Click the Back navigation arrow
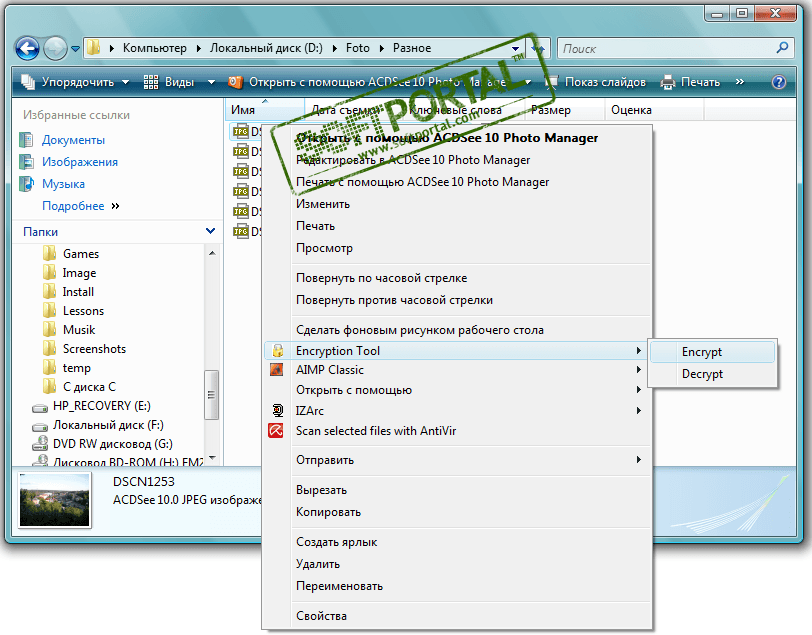Image resolution: width=812 pixels, height=635 pixels. (x=27, y=49)
